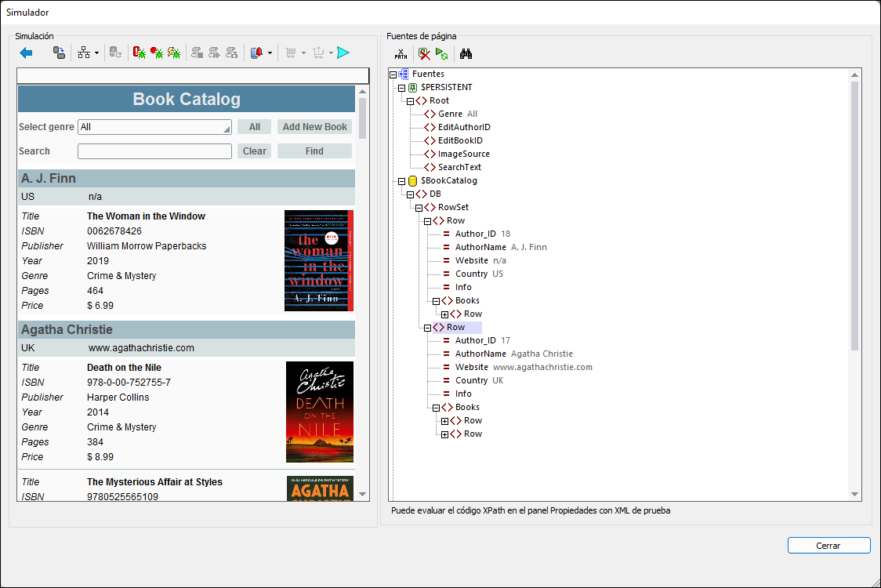The height and width of the screenshot is (588, 881).
Task: Click the red dot bug debug icon
Action: (x=157, y=53)
